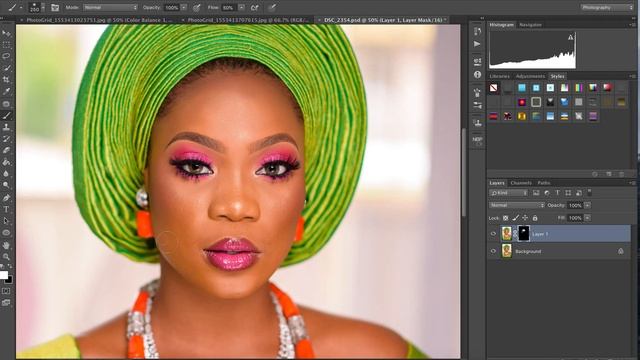Click the canvas vertical scrollbar
Viewport: 640px width, 360px height.
pyautogui.click(x=464, y=173)
